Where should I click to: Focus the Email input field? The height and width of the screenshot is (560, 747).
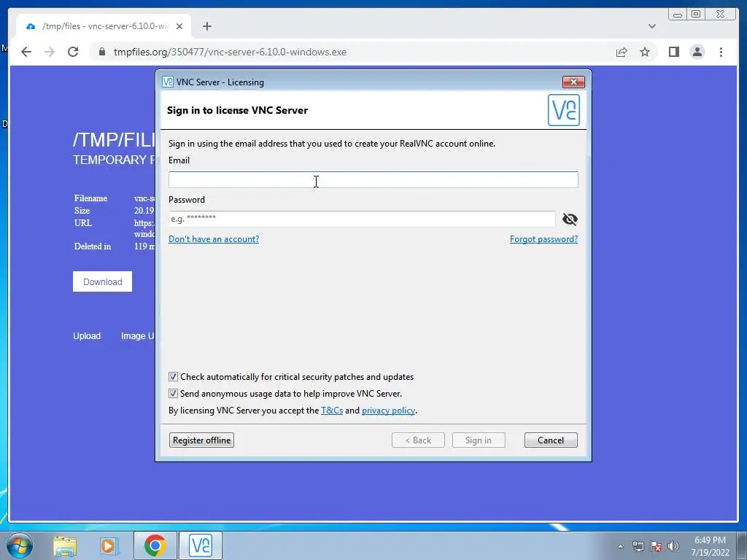point(373,179)
